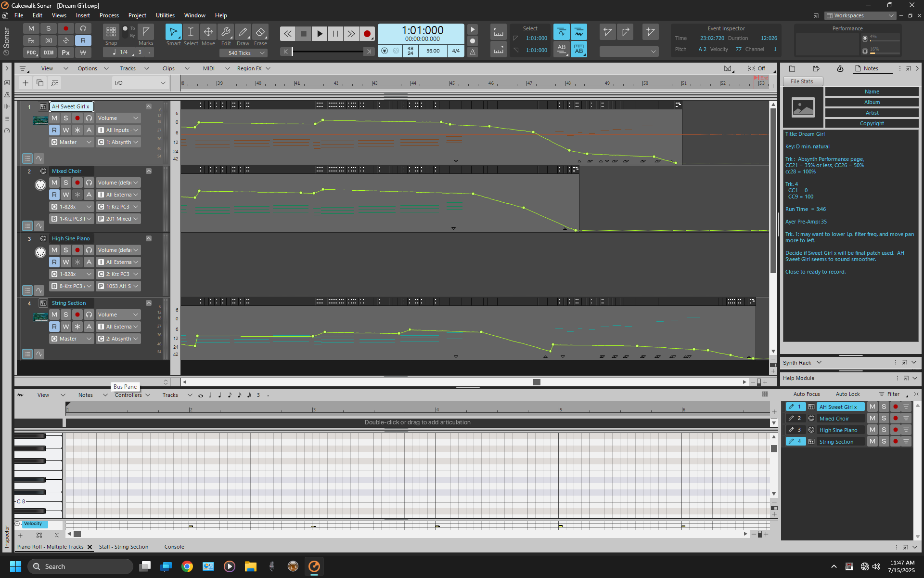
Task: Toggle the Snap grid button
Action: click(111, 32)
